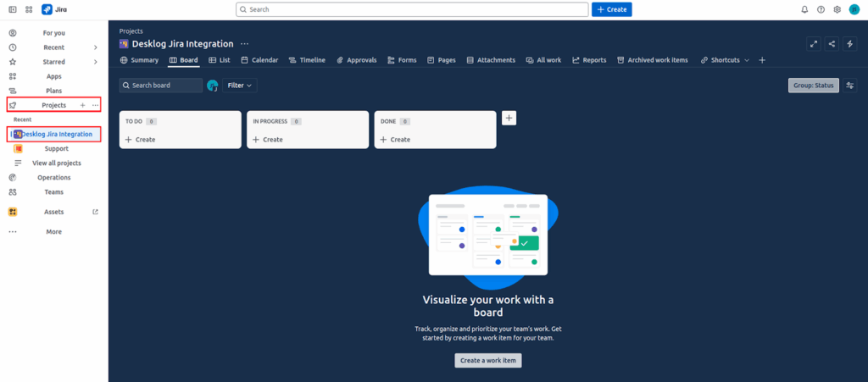
Task: Open the help question mark icon
Action: pyautogui.click(x=821, y=9)
